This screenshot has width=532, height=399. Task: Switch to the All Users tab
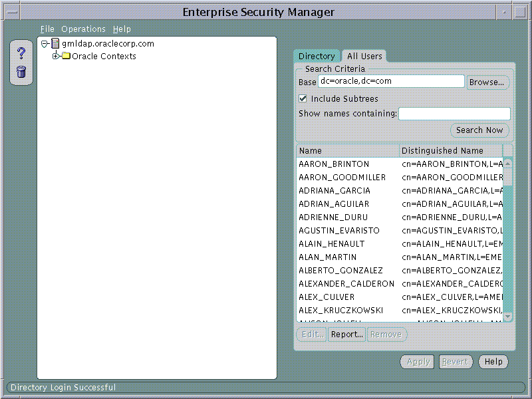pyautogui.click(x=364, y=56)
